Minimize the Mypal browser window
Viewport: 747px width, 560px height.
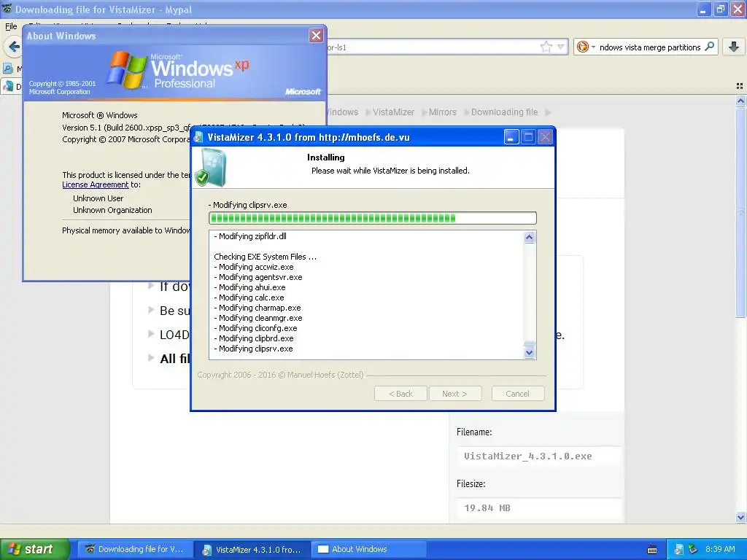[703, 9]
